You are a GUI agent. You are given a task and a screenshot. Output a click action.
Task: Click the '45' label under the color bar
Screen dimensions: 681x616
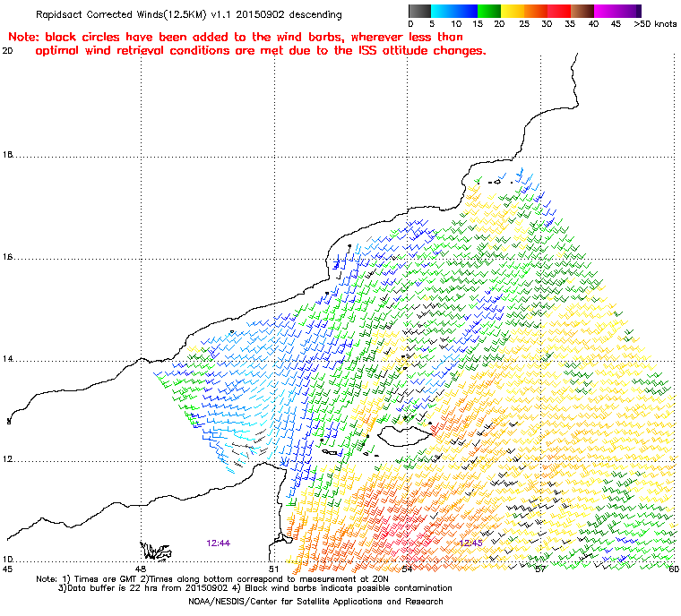tap(616, 24)
